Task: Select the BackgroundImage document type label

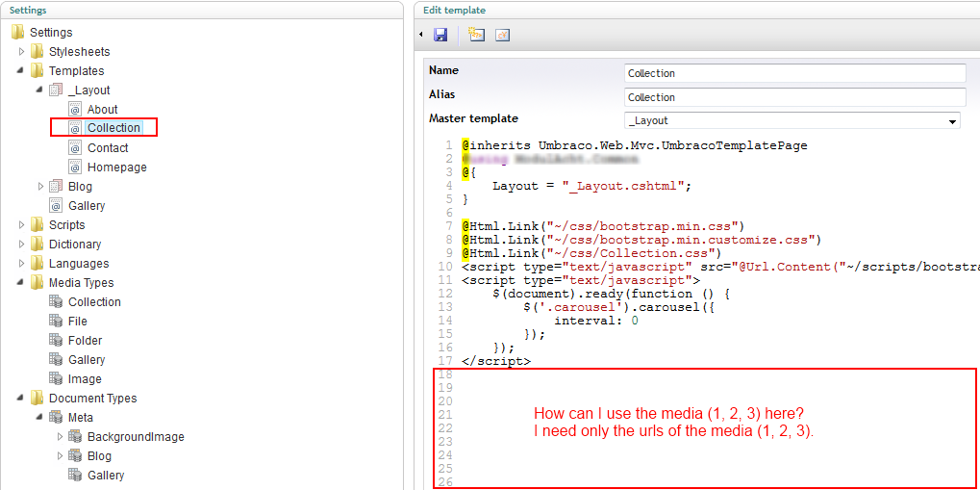Action: (136, 437)
